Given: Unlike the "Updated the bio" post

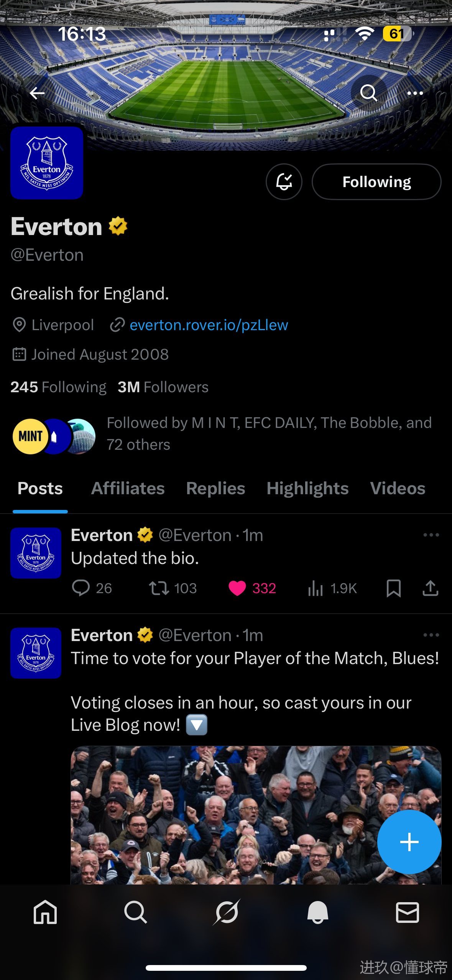Looking at the screenshot, I should [237, 588].
